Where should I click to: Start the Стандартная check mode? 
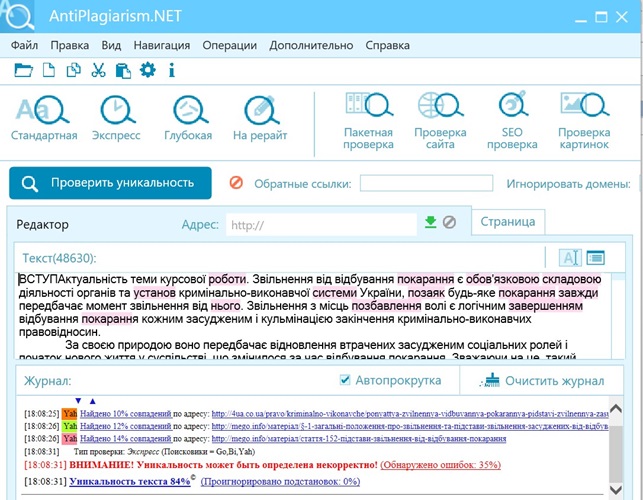point(44,119)
